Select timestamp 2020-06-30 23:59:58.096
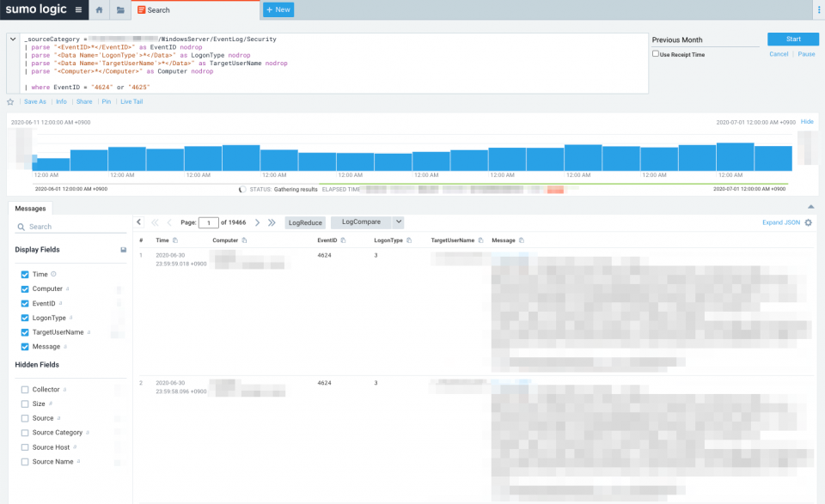Image resolution: width=825 pixels, height=504 pixels. [x=180, y=387]
